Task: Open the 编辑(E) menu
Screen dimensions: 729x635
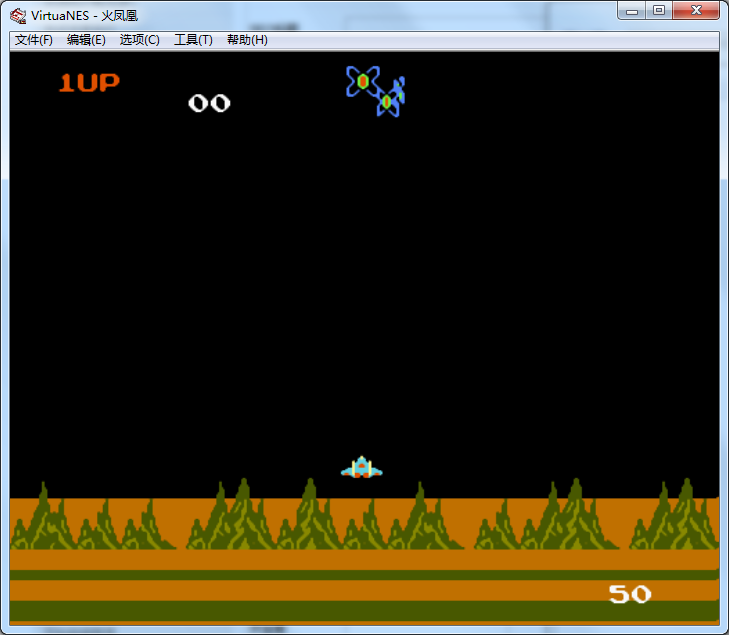Action: click(86, 40)
